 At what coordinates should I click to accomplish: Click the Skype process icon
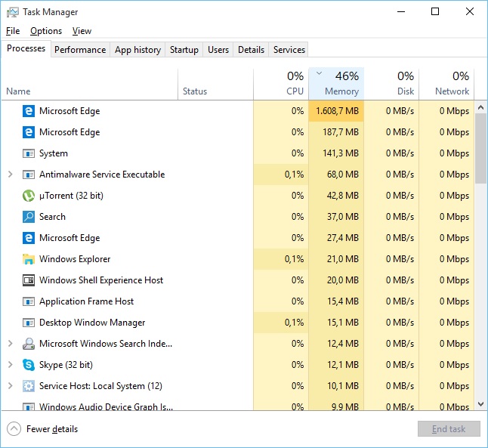pyautogui.click(x=29, y=365)
